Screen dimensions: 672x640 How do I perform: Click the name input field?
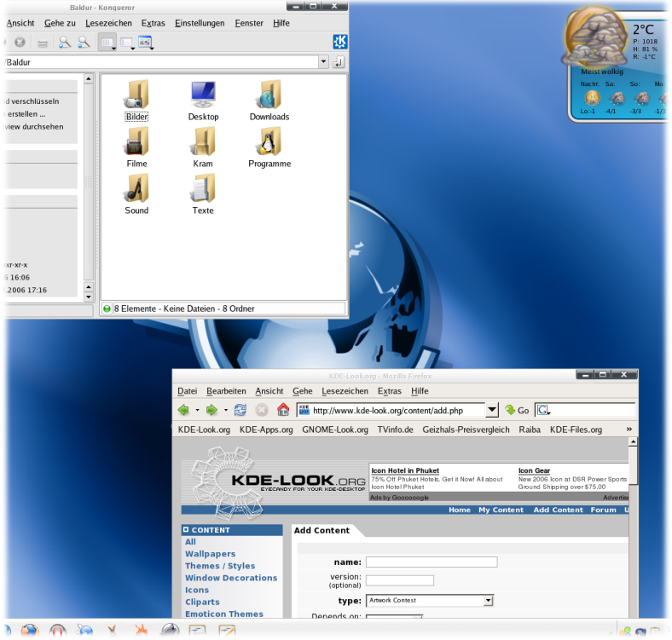[x=432, y=562]
